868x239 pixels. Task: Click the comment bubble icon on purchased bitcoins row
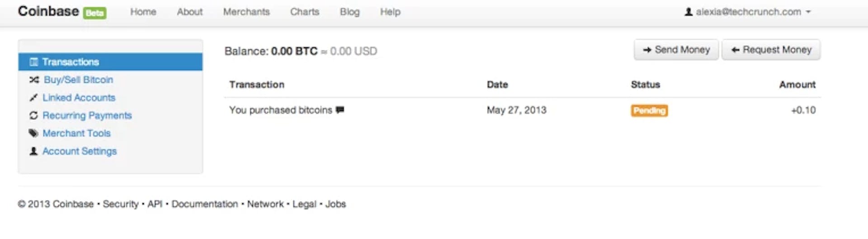pos(340,110)
